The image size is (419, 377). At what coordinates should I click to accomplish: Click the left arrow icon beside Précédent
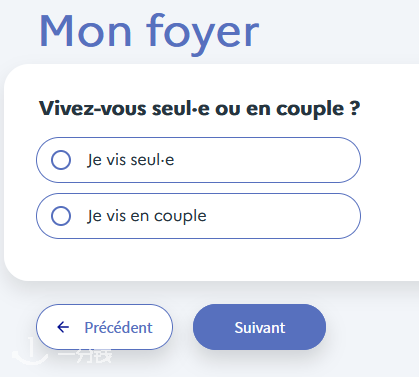[63, 327]
